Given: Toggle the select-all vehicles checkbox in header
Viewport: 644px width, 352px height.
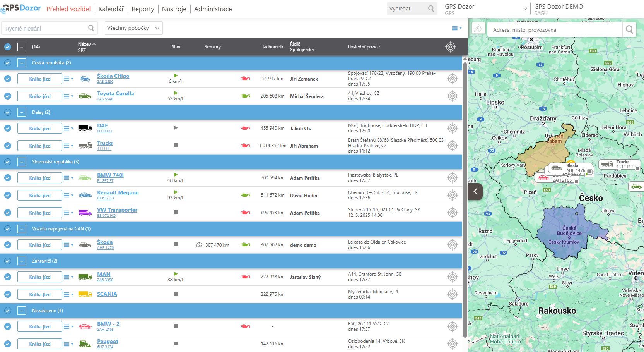Looking at the screenshot, I should (x=8, y=47).
